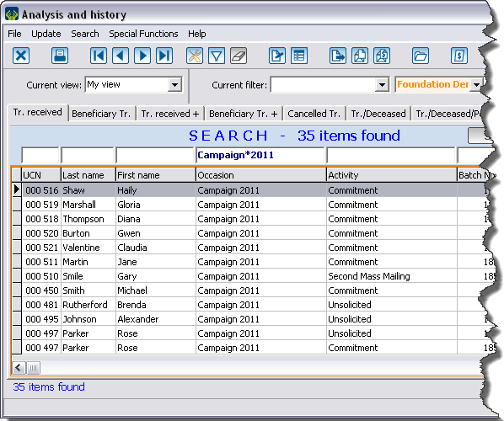Sort by Activity column header

(392, 175)
